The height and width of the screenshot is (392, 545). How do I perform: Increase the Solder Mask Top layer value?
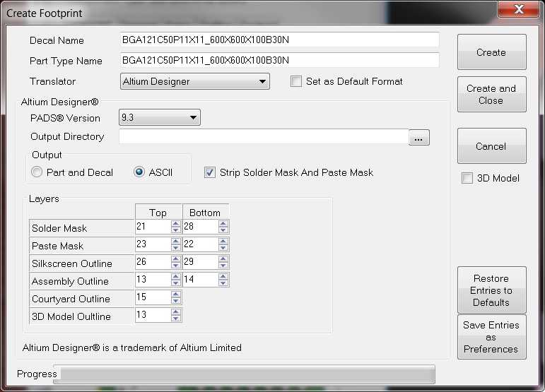[x=176, y=224]
